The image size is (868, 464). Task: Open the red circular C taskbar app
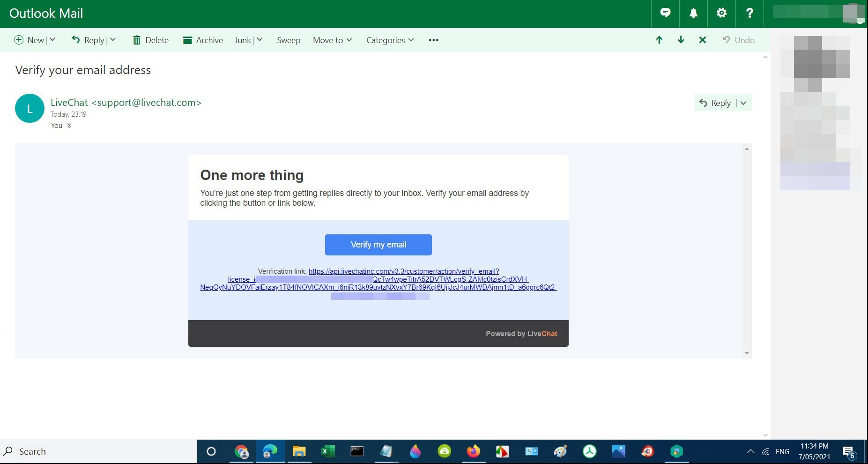click(x=647, y=452)
